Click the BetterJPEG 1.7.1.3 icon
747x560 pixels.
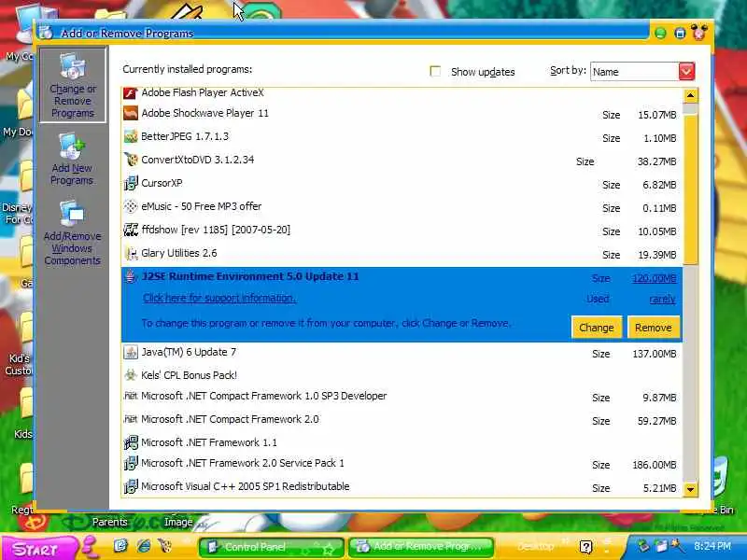click(x=131, y=136)
